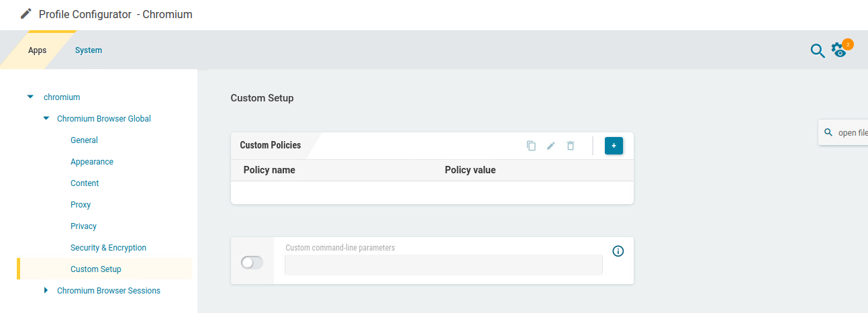
Task: Switch to the System tab
Action: 89,50
